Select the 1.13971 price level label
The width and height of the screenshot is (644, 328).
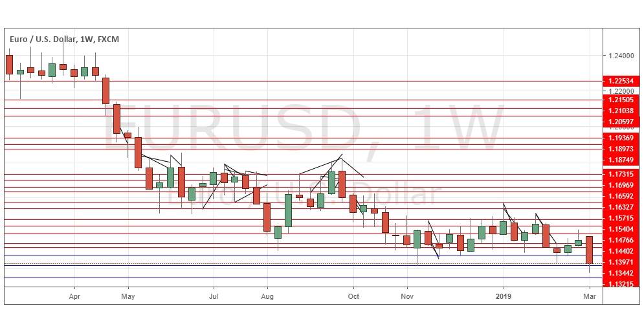621,262
